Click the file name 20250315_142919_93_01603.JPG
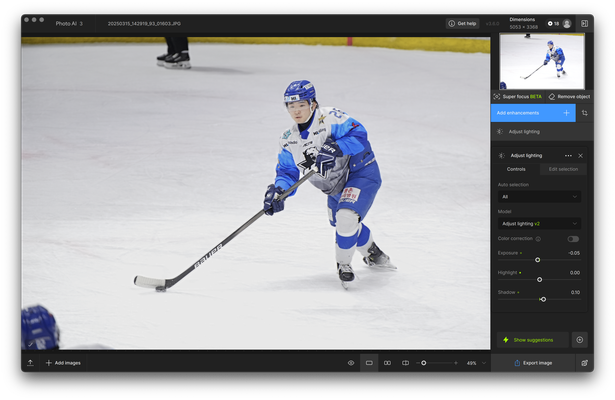Viewport: 615px width, 400px height. pos(144,24)
